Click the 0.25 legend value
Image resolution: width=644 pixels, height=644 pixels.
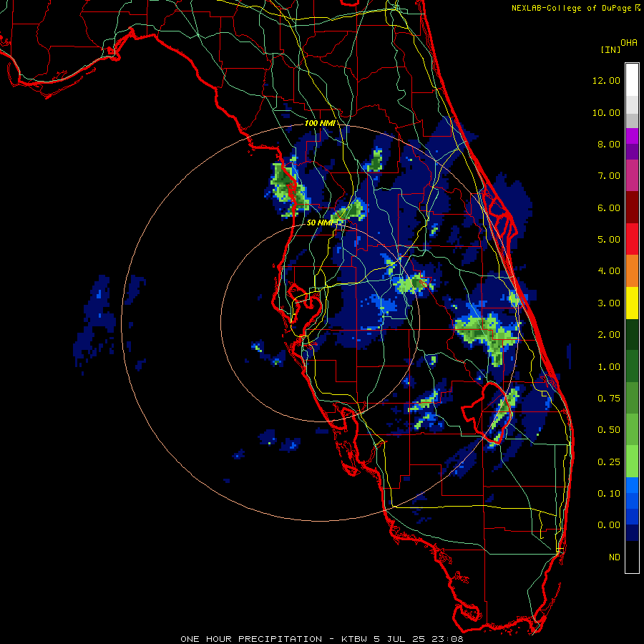coord(609,462)
